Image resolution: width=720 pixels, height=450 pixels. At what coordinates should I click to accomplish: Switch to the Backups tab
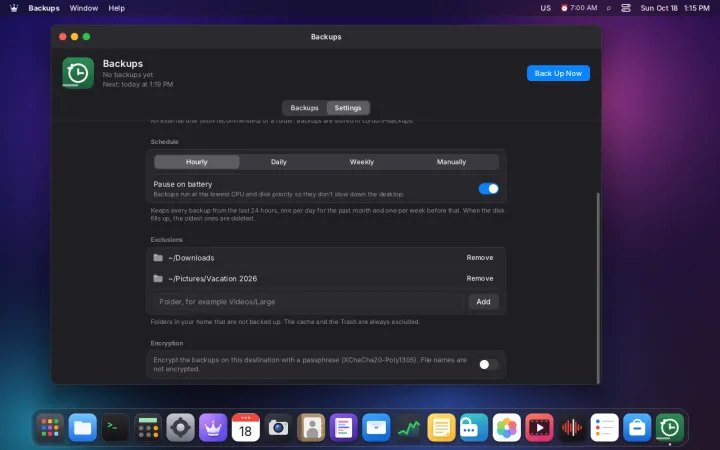coord(304,108)
